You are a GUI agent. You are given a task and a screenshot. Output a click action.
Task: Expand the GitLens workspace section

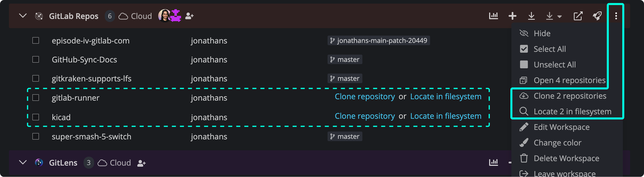23,162
